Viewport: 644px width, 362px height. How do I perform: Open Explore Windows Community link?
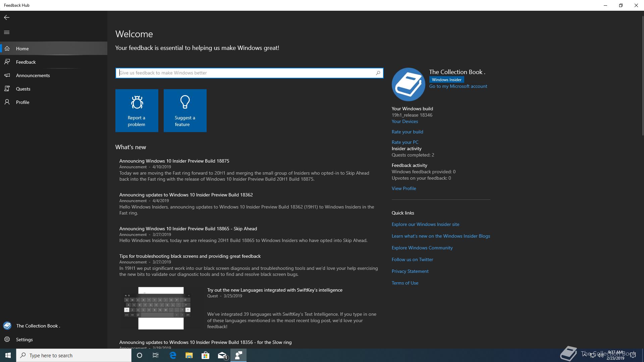422,248
